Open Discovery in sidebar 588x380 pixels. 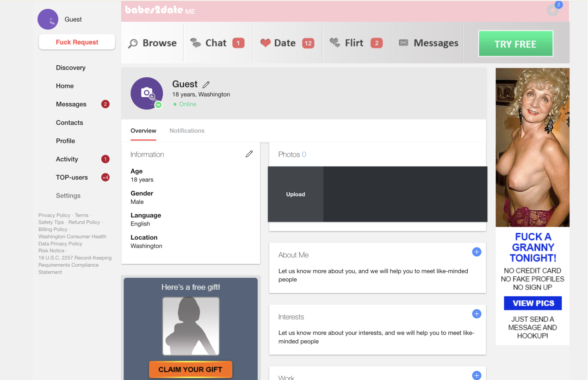71,68
